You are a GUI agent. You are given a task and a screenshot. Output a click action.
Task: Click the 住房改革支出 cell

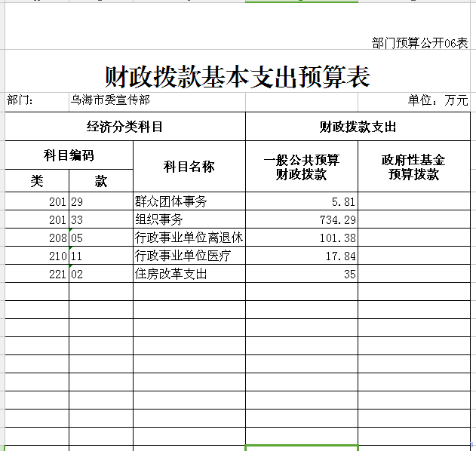click(189, 274)
